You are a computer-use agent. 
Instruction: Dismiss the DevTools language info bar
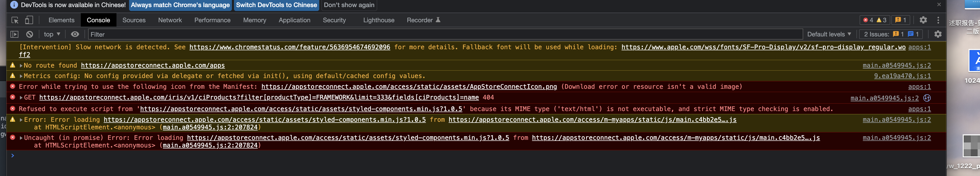click(939, 4)
